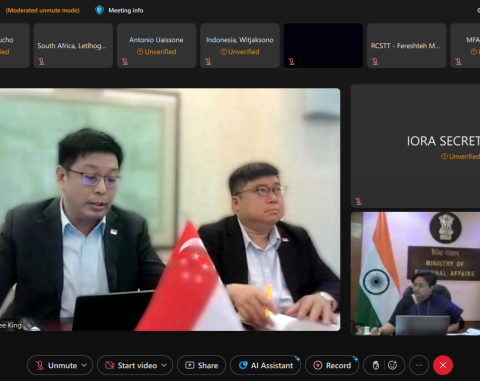
Task: Select South Africa, Letlhog.. participant tile
Action: coord(73,46)
